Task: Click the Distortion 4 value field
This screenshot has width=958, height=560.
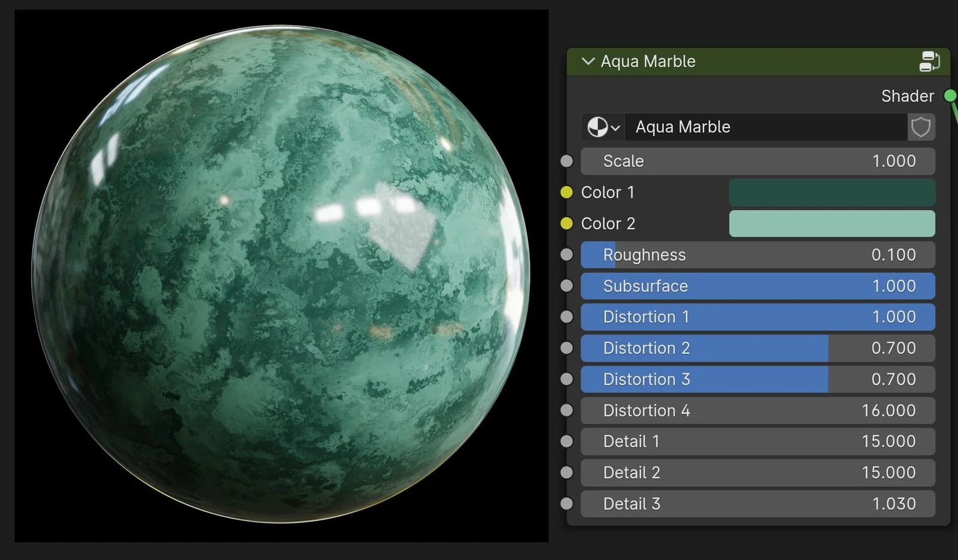Action: tap(757, 410)
